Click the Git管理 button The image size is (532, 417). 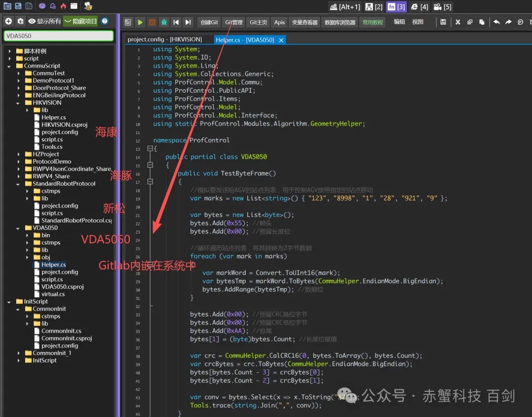coord(233,22)
